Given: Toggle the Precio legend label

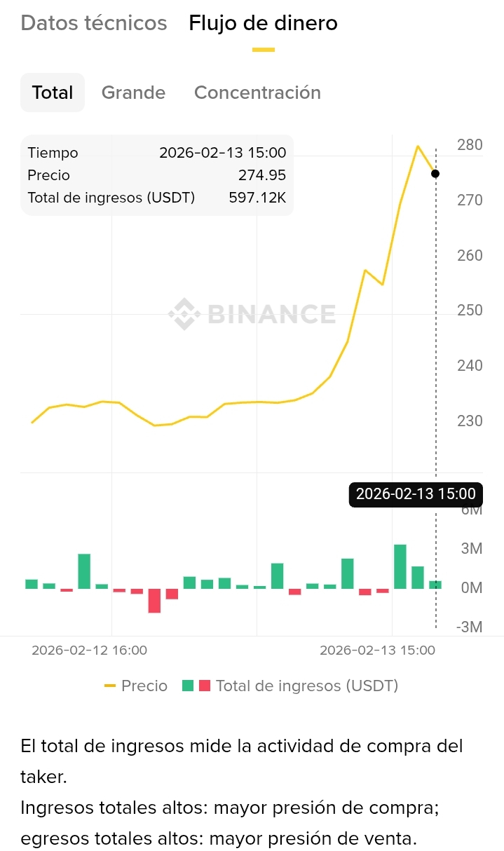Looking at the screenshot, I should 144,686.
